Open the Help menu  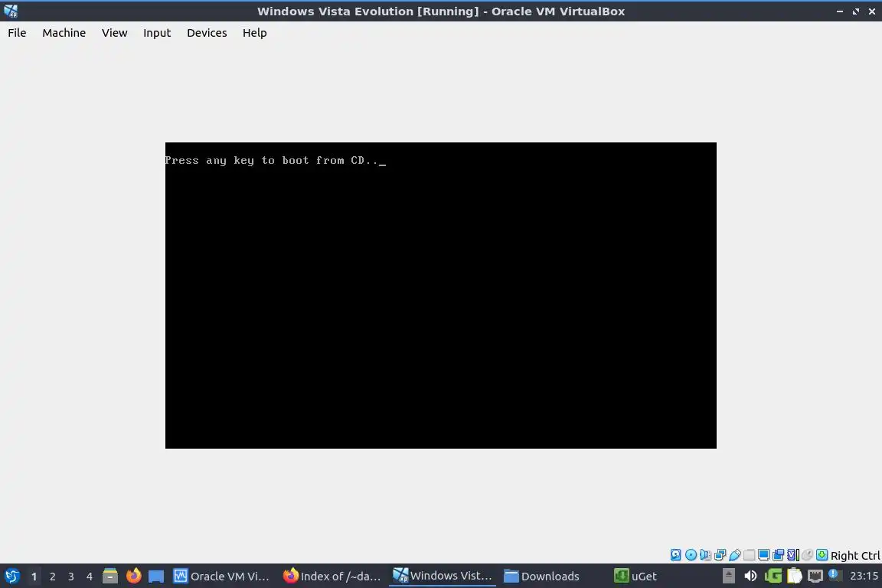click(x=254, y=33)
